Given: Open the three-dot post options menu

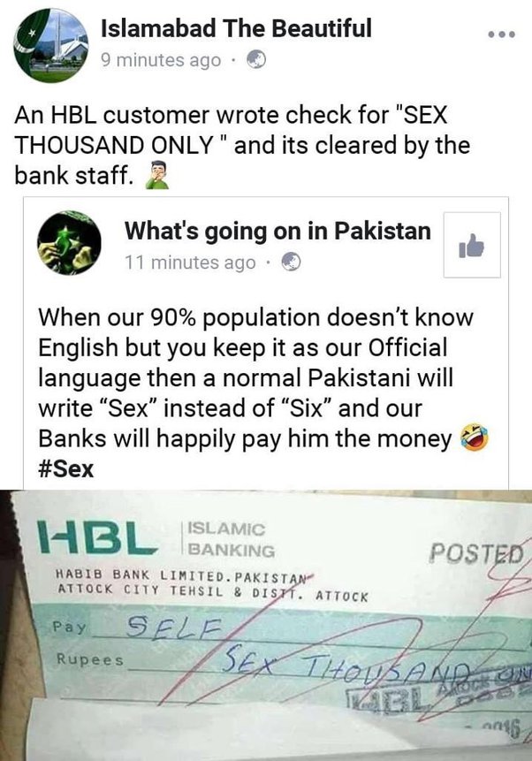Looking at the screenshot, I should (x=501, y=34).
